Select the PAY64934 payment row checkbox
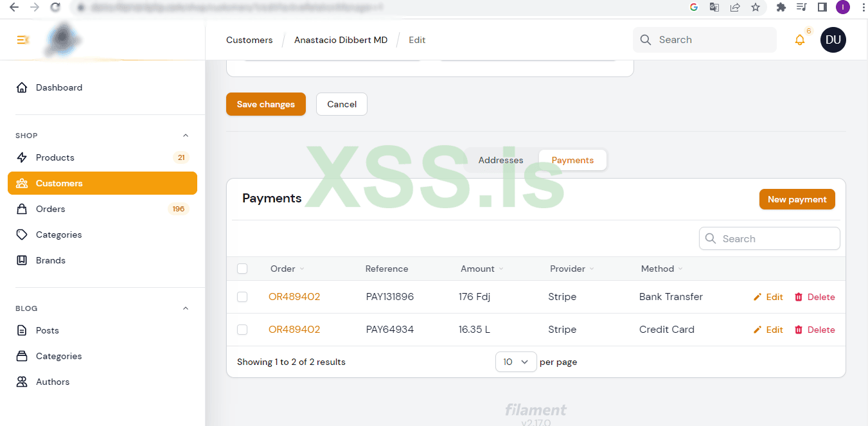This screenshot has width=868, height=426. [x=242, y=330]
